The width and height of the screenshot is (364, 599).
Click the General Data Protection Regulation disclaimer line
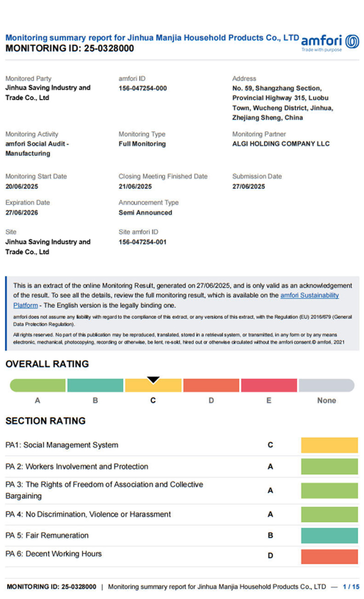point(182,320)
